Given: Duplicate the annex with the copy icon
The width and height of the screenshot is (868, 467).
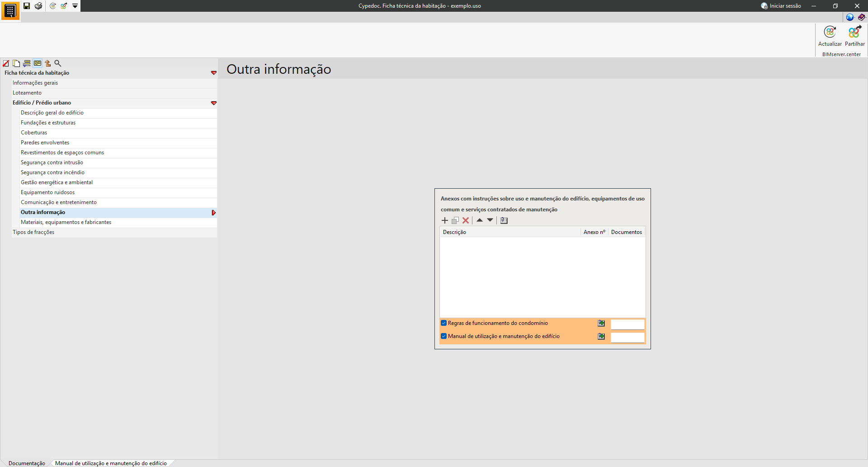Looking at the screenshot, I should click(455, 220).
